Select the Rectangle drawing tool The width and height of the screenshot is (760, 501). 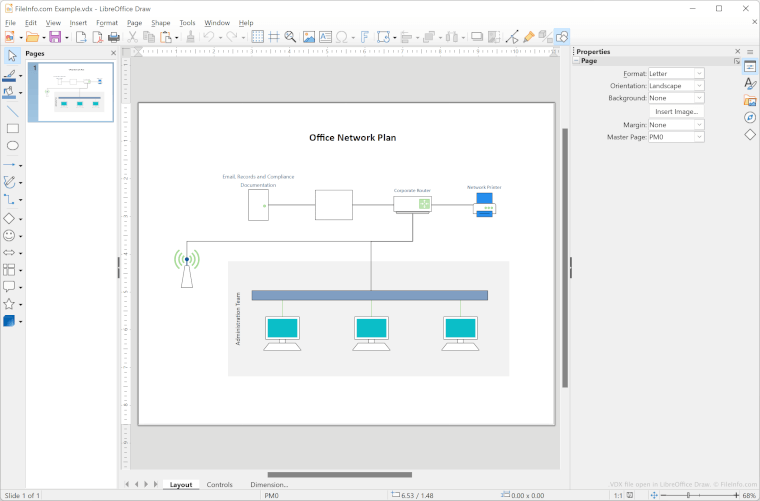tap(12, 128)
